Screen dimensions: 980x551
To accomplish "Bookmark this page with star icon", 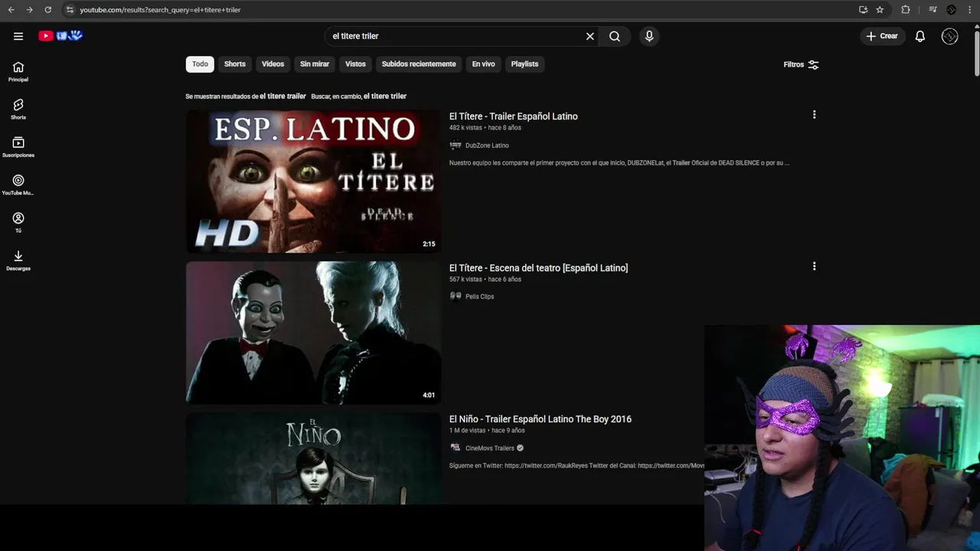I will tap(880, 10).
